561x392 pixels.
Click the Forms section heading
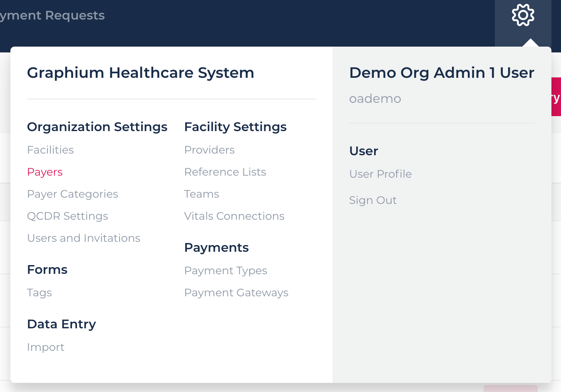[x=47, y=270]
